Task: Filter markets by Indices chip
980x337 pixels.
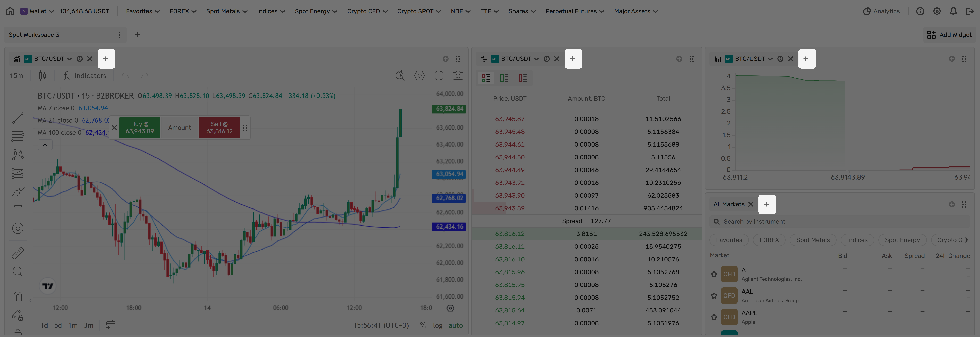Action: pyautogui.click(x=857, y=240)
